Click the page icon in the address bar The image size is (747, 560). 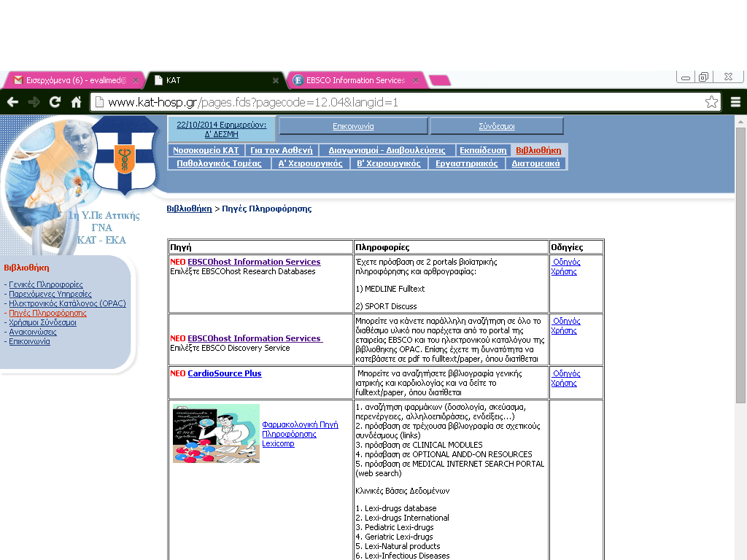pos(99,102)
